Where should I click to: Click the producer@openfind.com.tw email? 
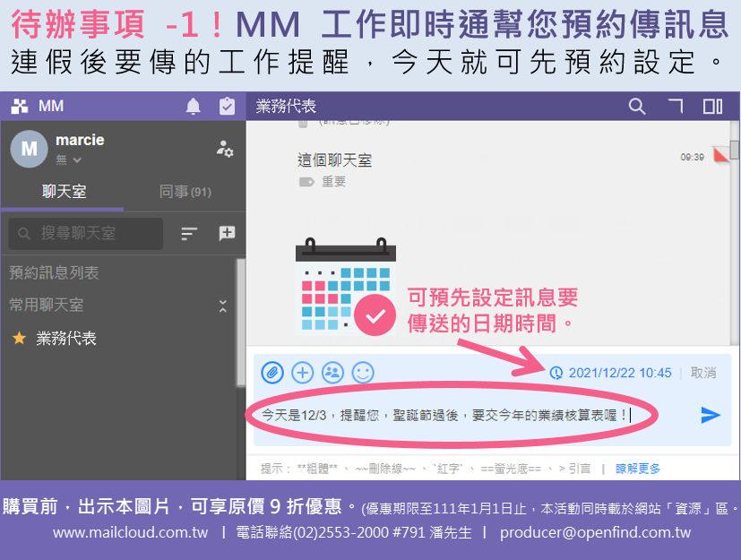point(596,532)
